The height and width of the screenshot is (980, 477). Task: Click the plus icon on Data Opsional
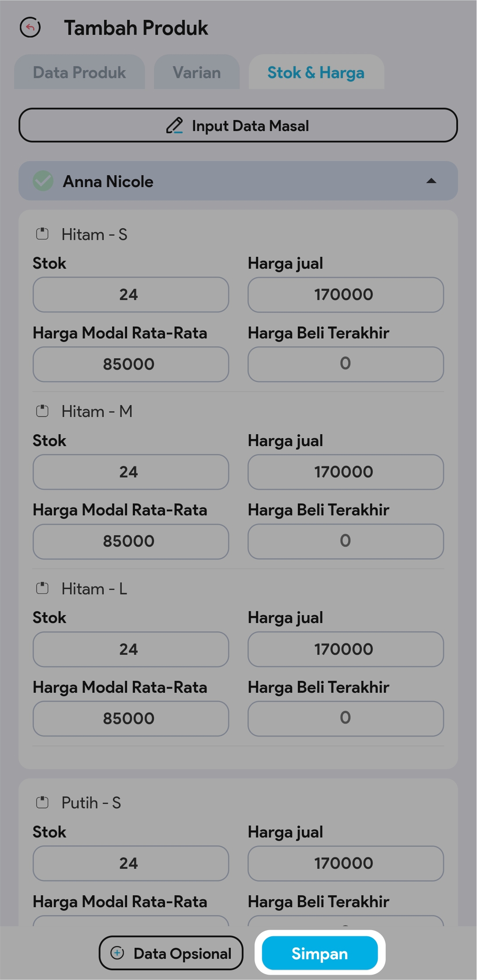117,953
